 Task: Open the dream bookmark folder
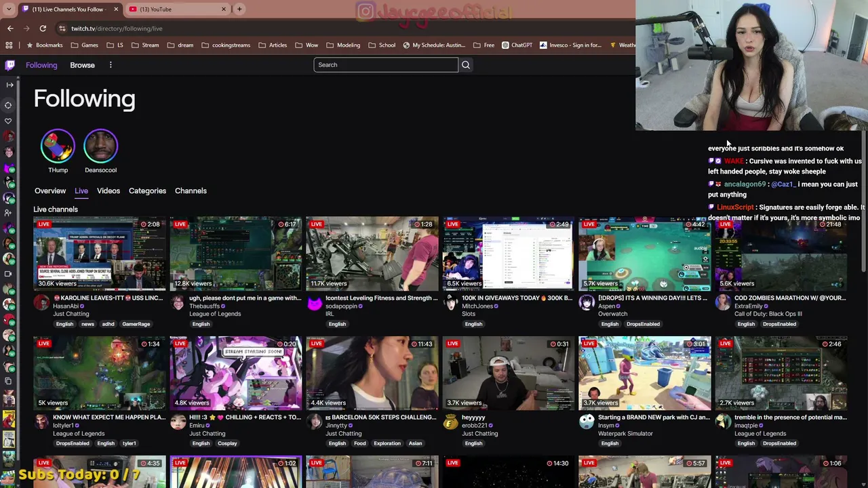[x=180, y=45]
